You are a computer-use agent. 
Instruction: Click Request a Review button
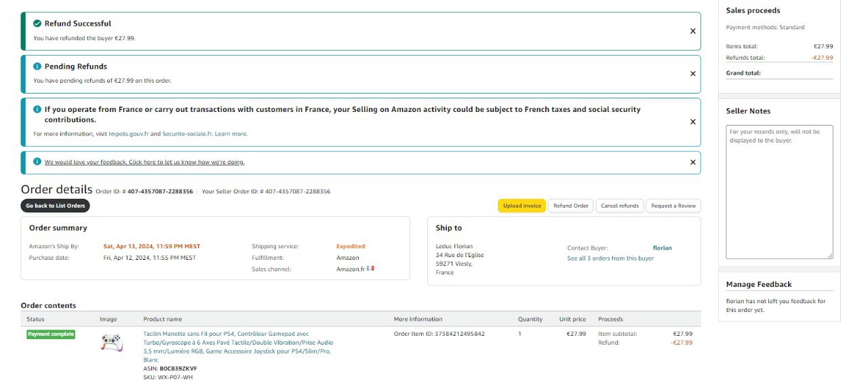pos(673,206)
